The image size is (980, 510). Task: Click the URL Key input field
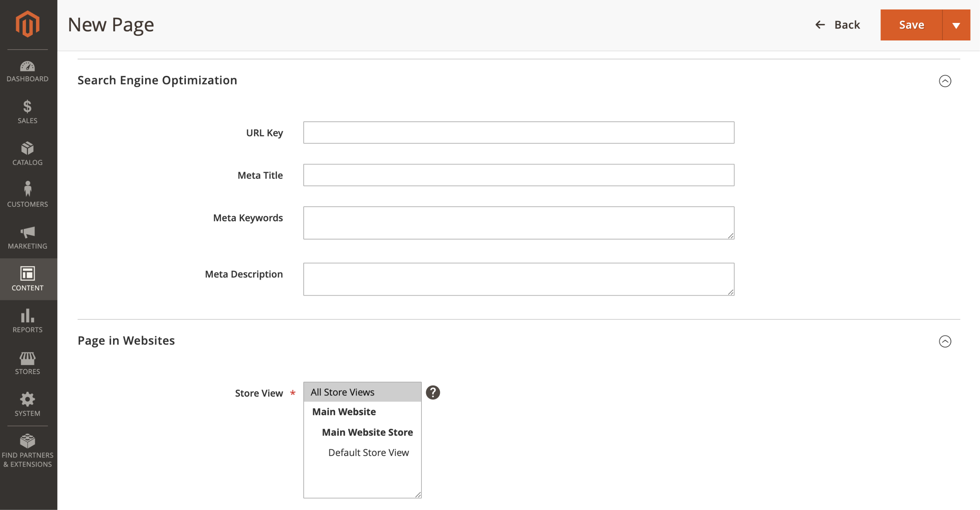(519, 132)
